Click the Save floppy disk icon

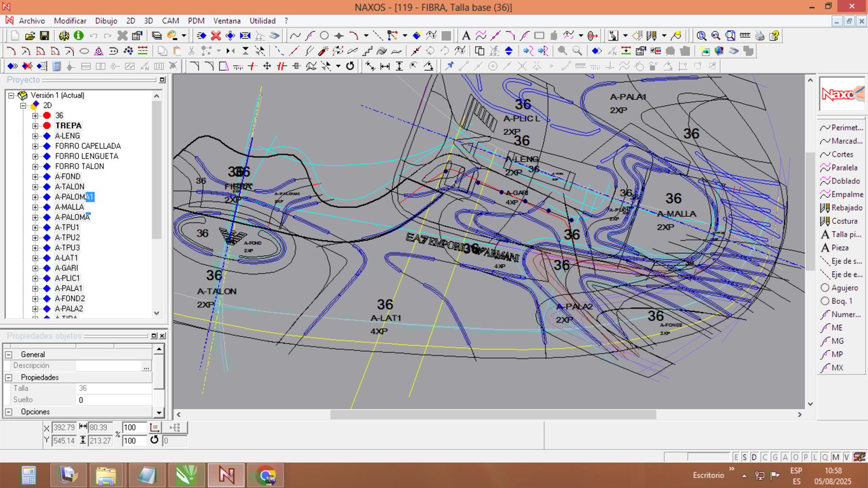point(45,36)
